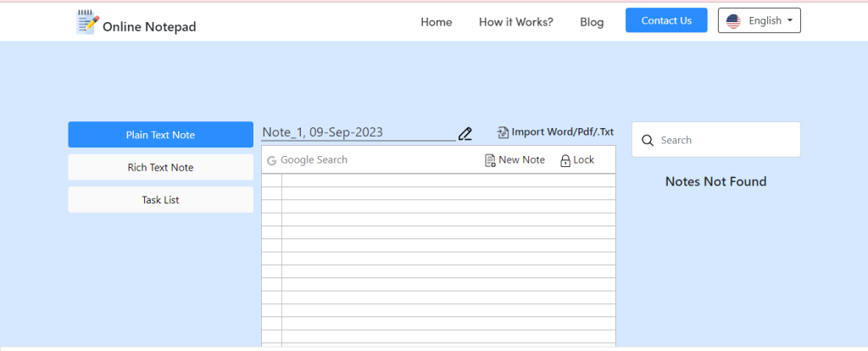
Task: Expand the English language dropdown
Action: tap(759, 20)
